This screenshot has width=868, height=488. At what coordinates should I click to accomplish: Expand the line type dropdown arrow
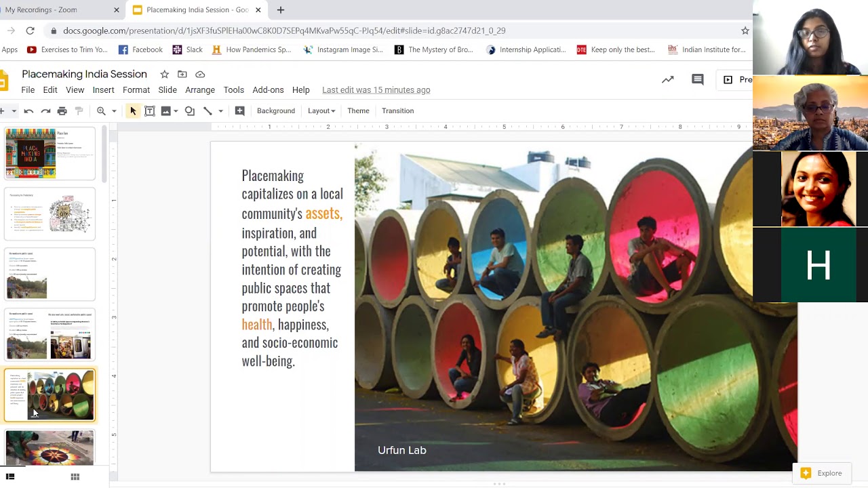pyautogui.click(x=220, y=111)
